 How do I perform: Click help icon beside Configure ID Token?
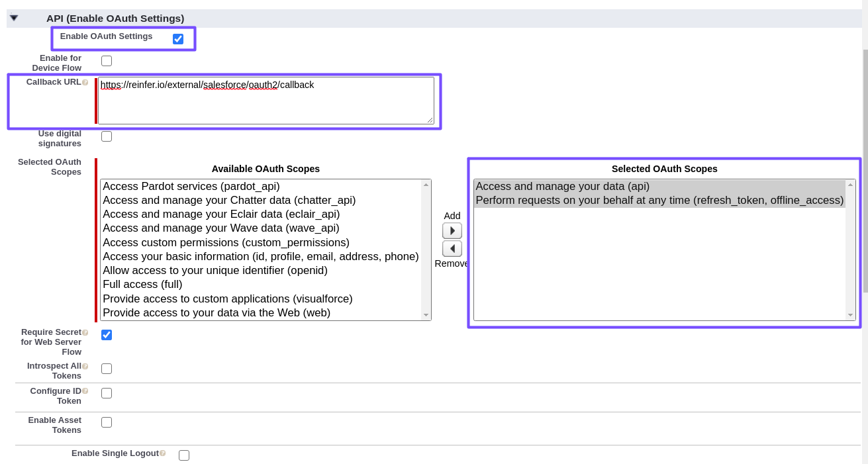pyautogui.click(x=85, y=391)
